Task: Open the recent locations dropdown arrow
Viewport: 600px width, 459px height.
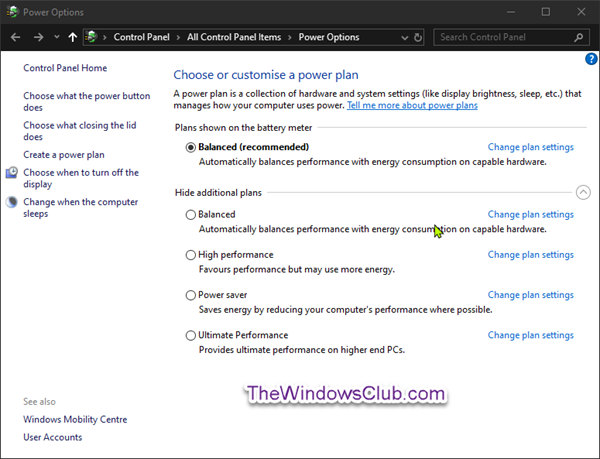Action: point(55,37)
